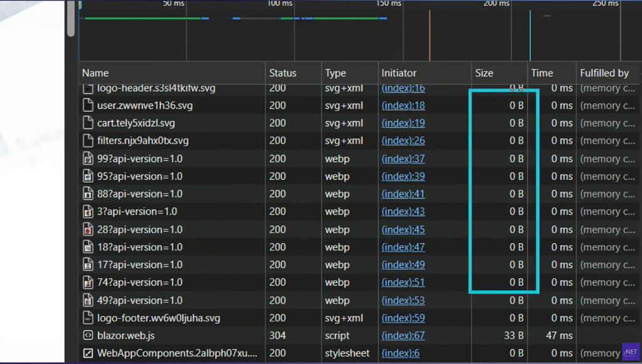Click the WebAppComponents stylesheet icon
Screen dimensions: 642x364
88,353
